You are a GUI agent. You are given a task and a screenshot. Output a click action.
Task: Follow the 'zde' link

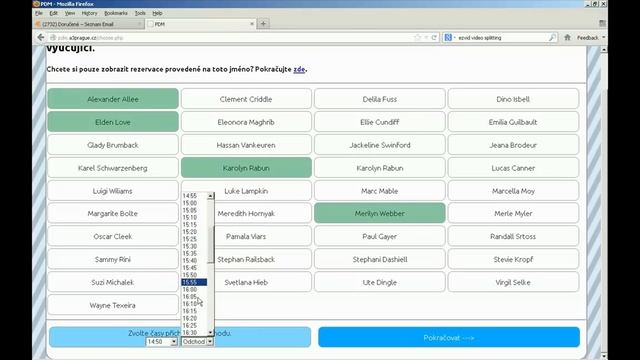click(x=299, y=69)
